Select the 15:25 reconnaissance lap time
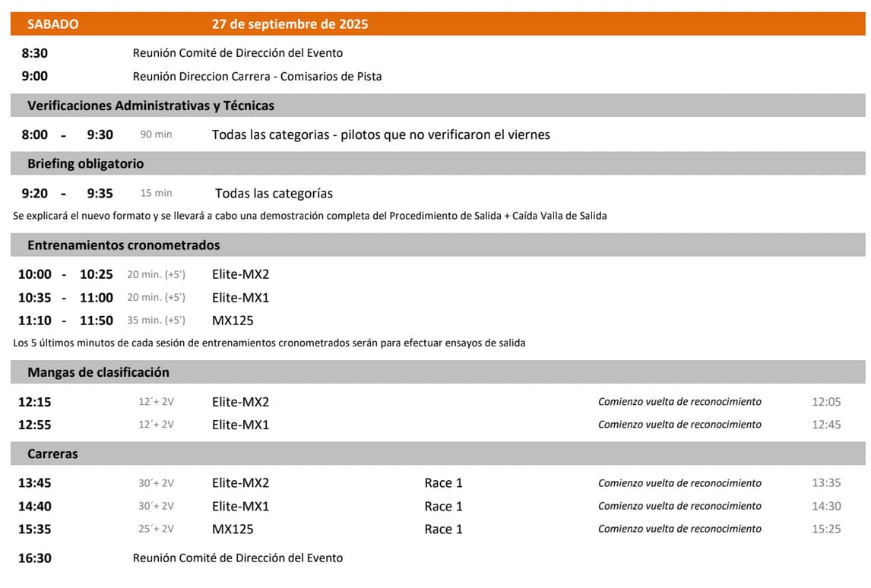The width and height of the screenshot is (871, 588). click(x=826, y=529)
